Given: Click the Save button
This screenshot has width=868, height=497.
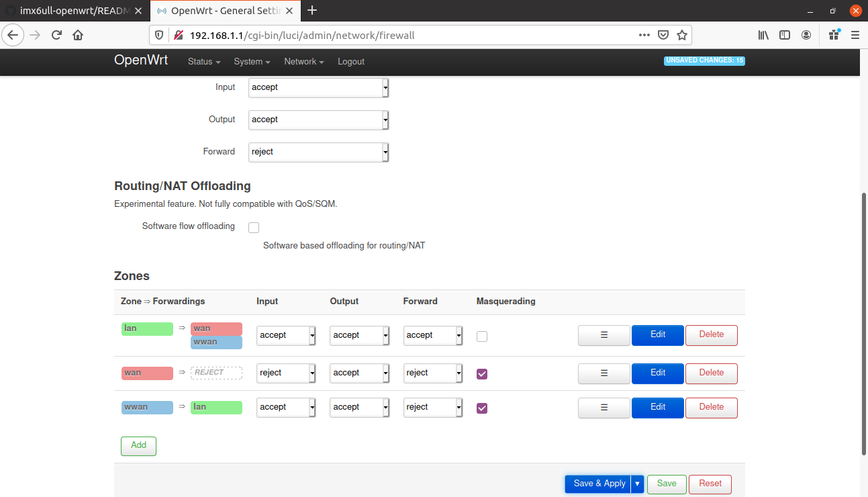Looking at the screenshot, I should pos(667,484).
